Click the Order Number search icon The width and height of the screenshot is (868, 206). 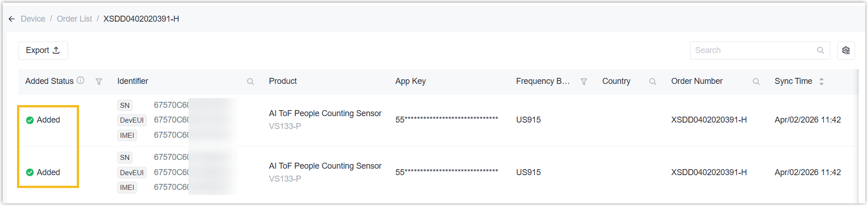click(756, 82)
